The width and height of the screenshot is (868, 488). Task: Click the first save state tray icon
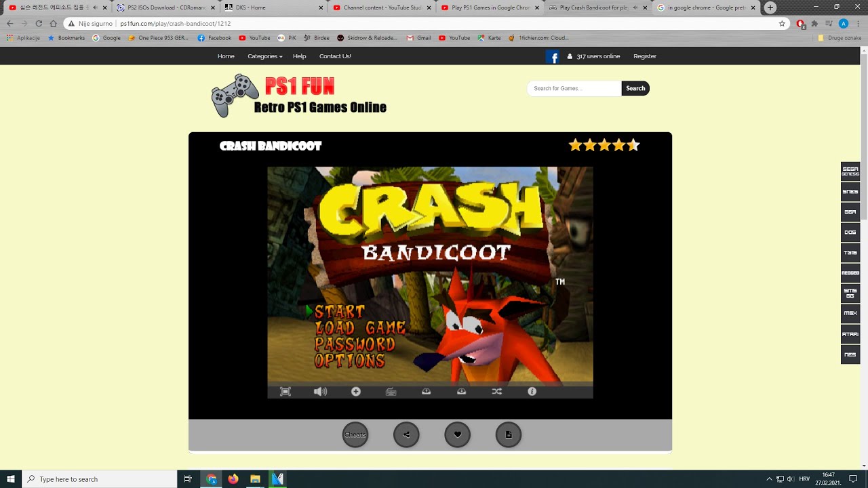tap(427, 392)
